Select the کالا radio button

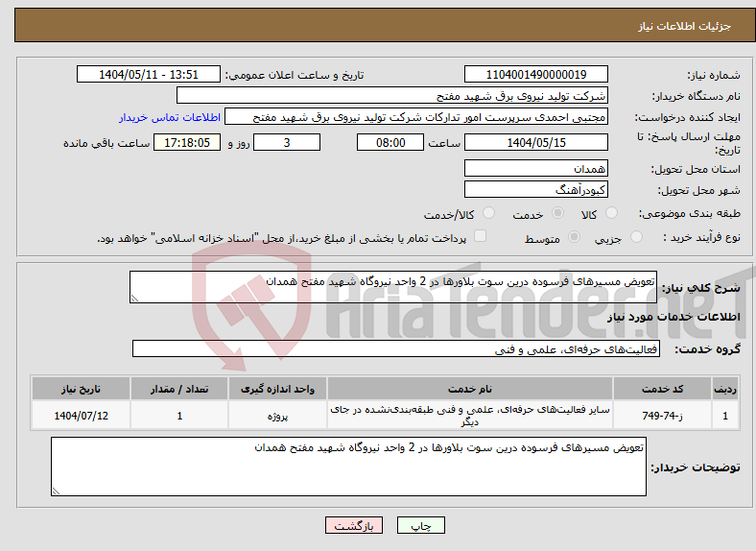[x=611, y=213]
